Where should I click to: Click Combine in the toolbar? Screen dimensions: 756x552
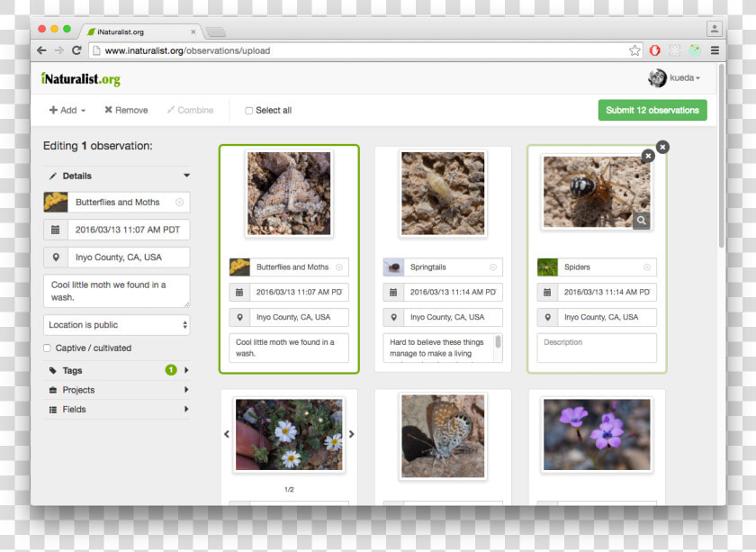tap(191, 110)
